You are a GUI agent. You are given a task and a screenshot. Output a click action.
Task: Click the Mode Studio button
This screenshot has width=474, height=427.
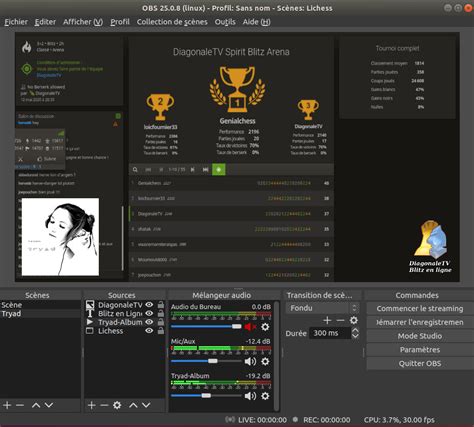click(420, 336)
